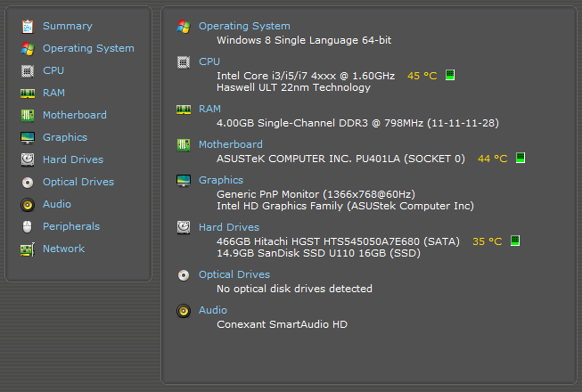Open Operating System section in sidebar
Screen dimensions: 582x392
coord(88,49)
